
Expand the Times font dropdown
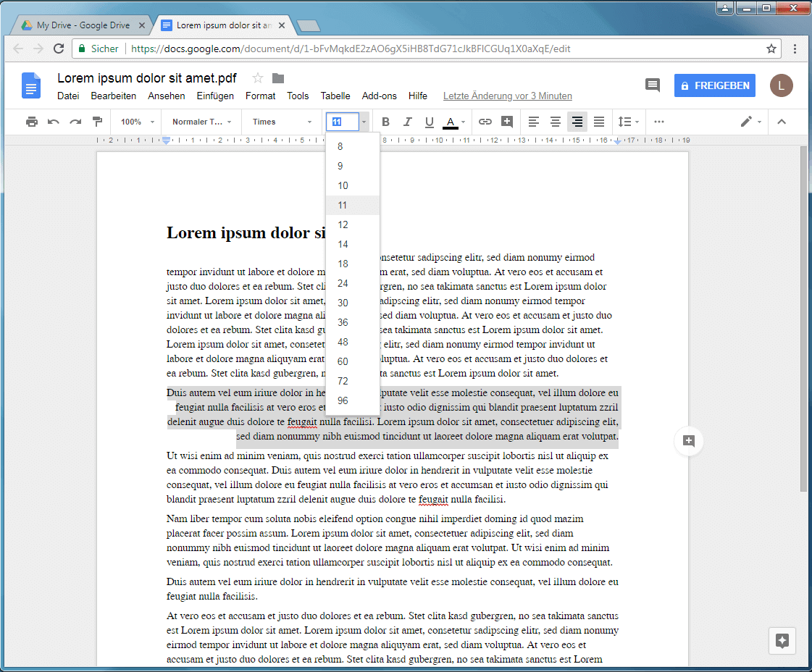[282, 122]
